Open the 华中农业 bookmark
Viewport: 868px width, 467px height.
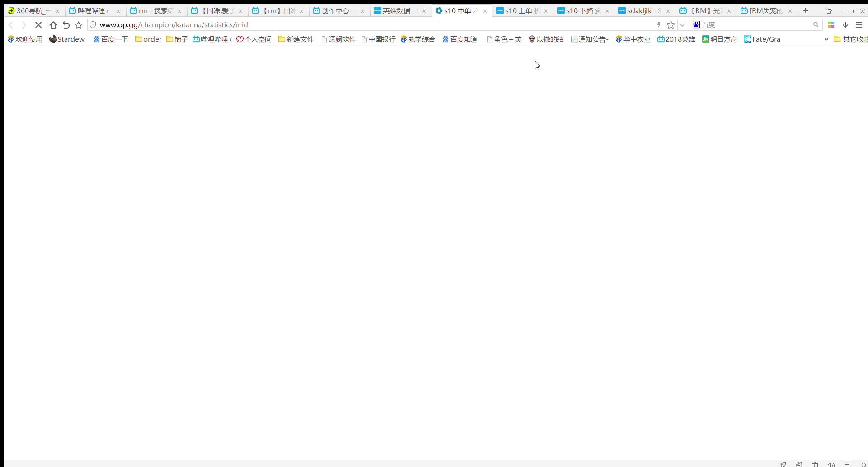(x=633, y=39)
